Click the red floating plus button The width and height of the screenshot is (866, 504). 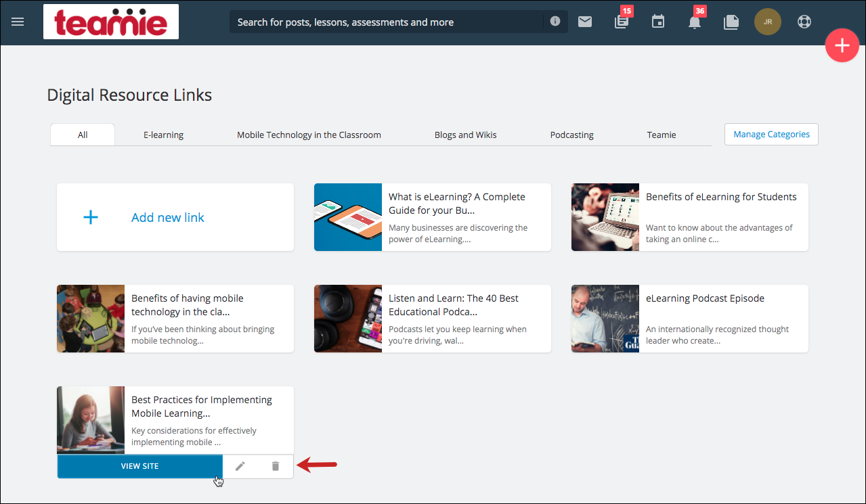tap(842, 45)
